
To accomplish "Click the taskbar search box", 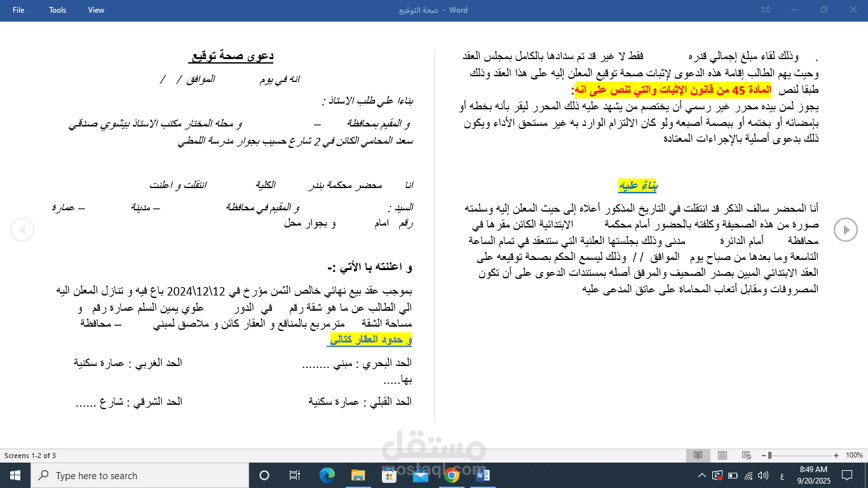I will 140,475.
